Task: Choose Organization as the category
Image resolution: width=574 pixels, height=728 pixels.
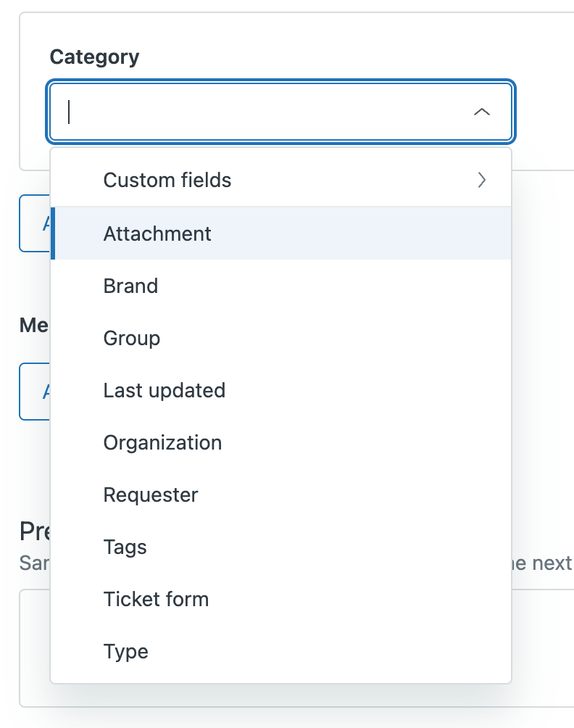Action: (x=162, y=442)
